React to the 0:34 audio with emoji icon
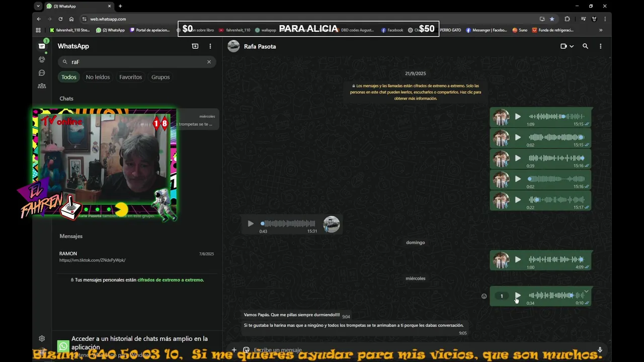644x362 pixels. tap(484, 296)
